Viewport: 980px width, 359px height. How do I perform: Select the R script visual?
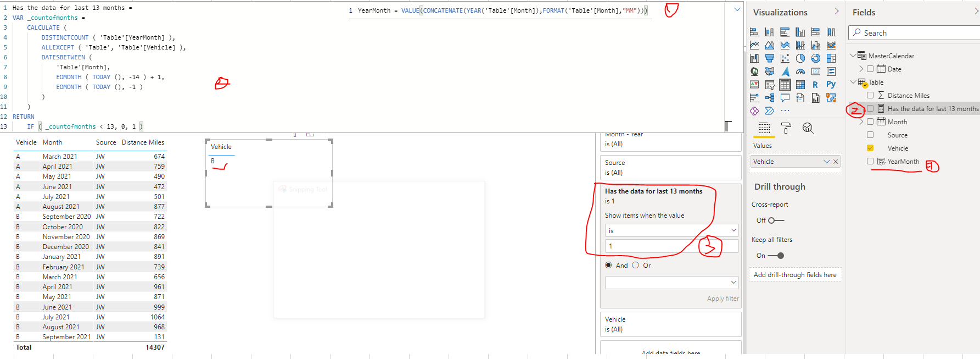(816, 85)
